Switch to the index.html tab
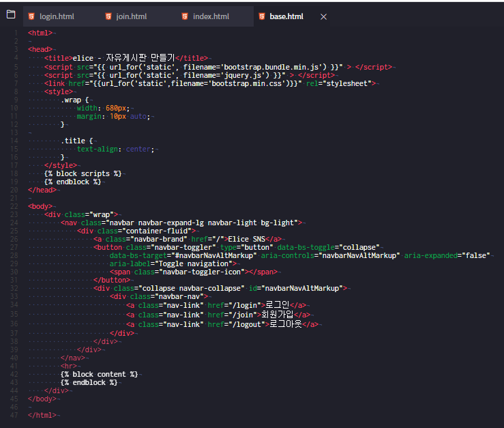 click(x=211, y=16)
